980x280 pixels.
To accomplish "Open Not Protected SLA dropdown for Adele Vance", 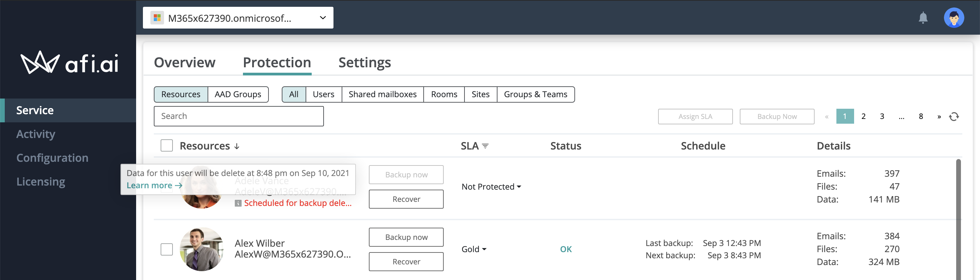I will pos(491,187).
